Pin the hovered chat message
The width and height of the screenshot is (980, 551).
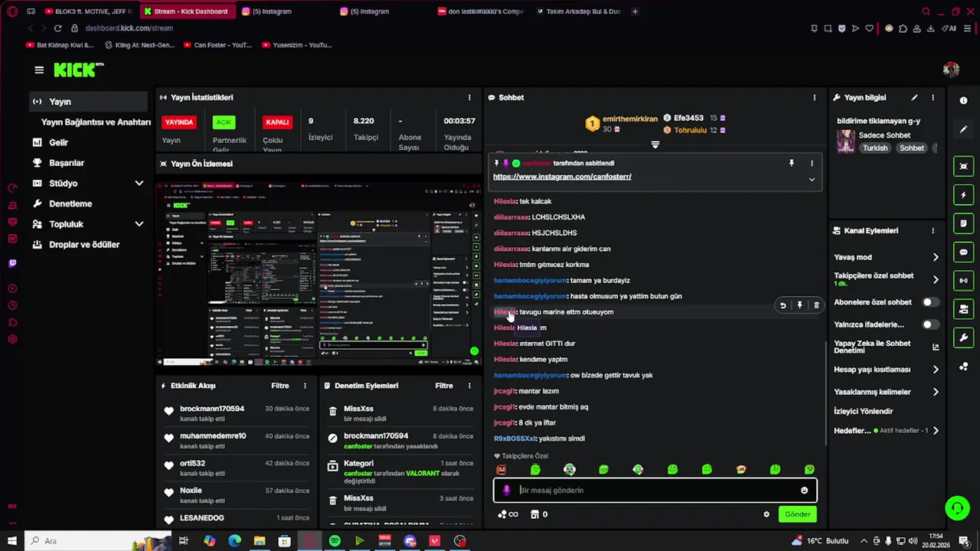click(x=799, y=305)
